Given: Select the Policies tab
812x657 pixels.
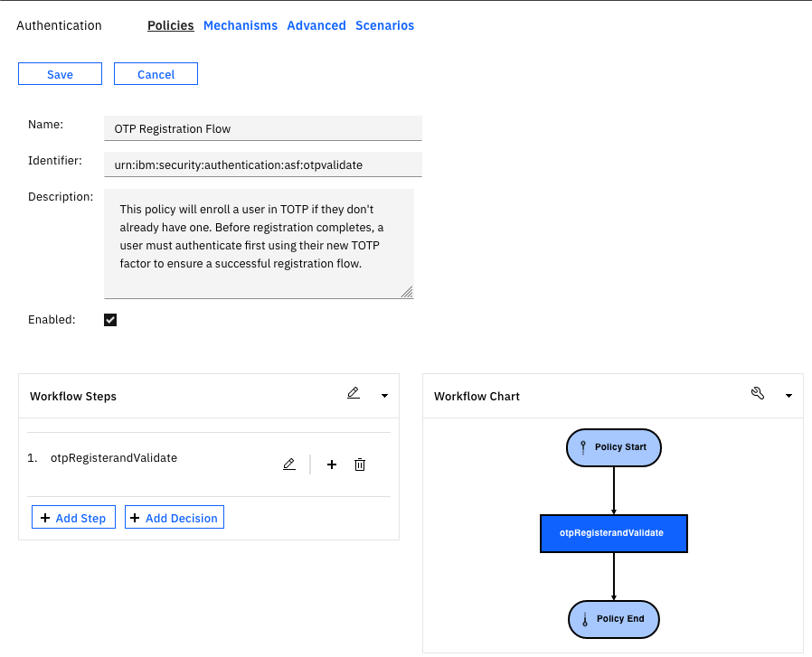Looking at the screenshot, I should tap(171, 25).
